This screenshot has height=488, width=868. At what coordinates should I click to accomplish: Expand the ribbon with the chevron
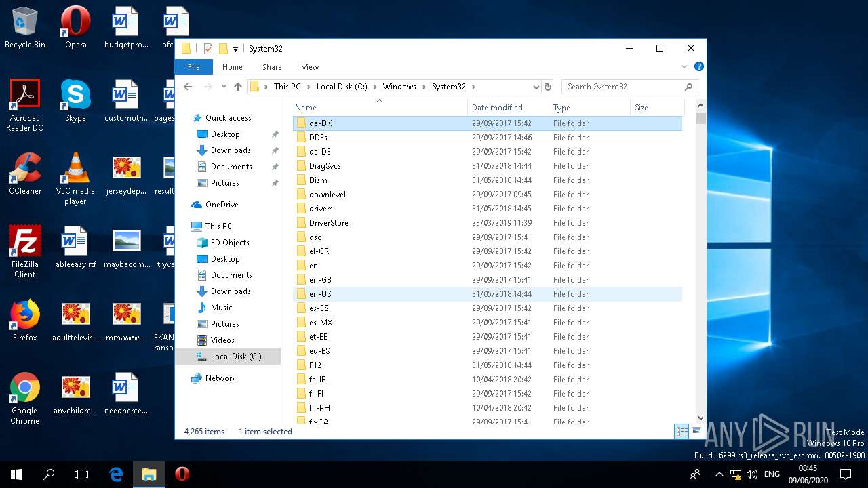(x=684, y=66)
